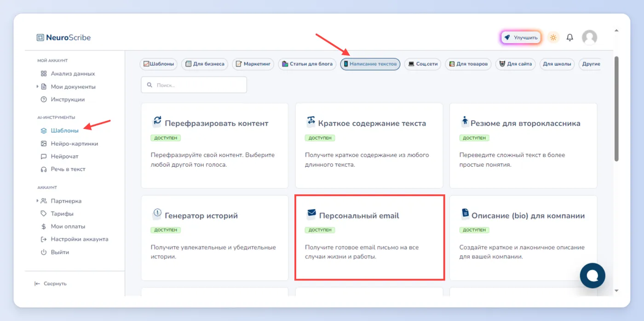This screenshot has height=321, width=644.
Task: Click the NeuroScribe logo
Action: [63, 37]
